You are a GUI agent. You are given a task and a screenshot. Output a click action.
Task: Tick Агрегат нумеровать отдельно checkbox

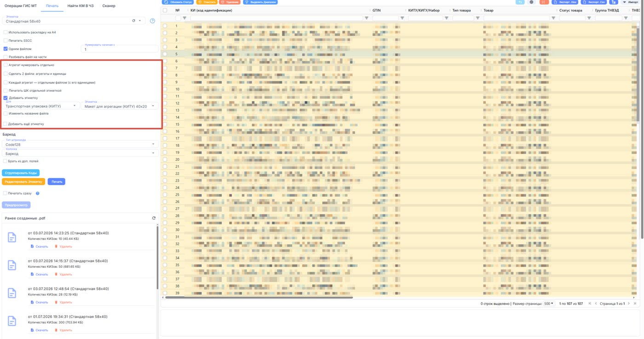click(x=6, y=65)
